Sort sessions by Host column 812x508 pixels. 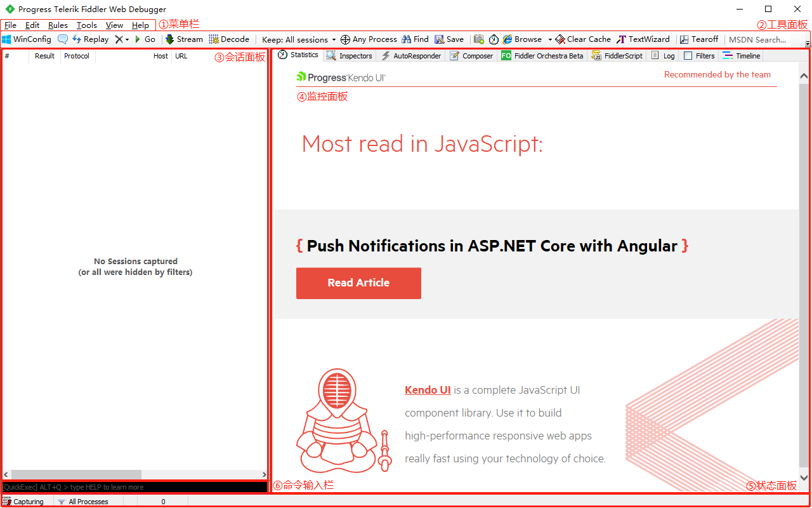coord(133,56)
